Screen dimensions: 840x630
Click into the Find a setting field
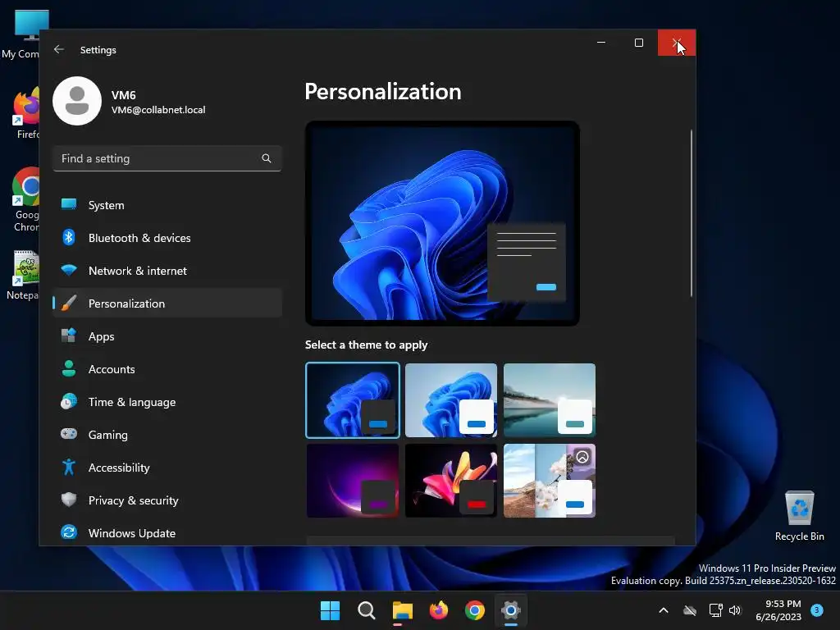pyautogui.click(x=167, y=158)
